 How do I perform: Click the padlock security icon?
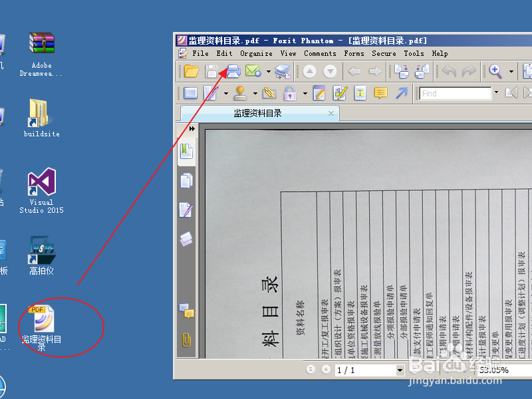(x=290, y=93)
